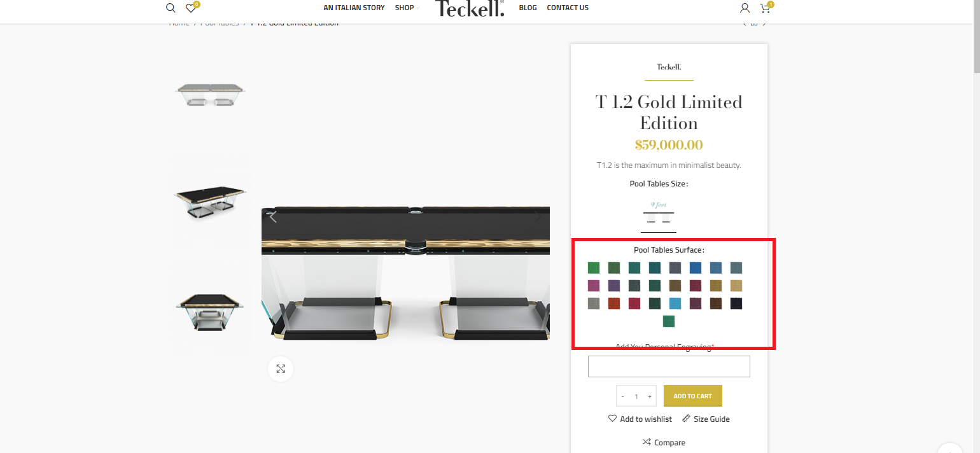This screenshot has width=980, height=453.
Task: Decrease quantity with minus button
Action: pos(622,396)
